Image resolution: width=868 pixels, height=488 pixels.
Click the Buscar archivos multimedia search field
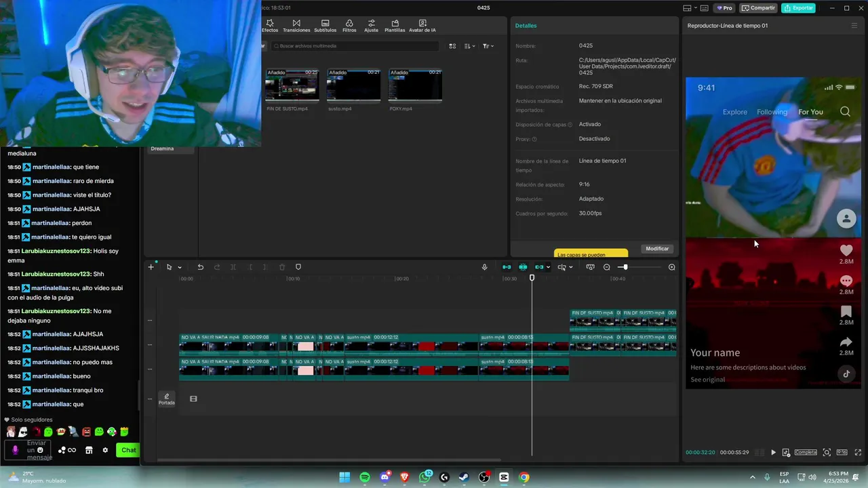(355, 46)
